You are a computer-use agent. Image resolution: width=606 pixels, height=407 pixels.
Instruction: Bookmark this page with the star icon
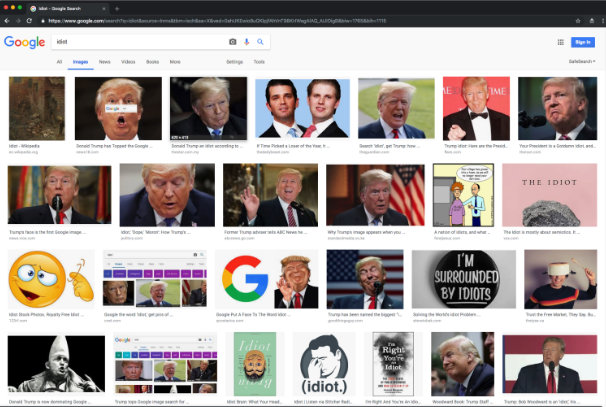(578, 21)
